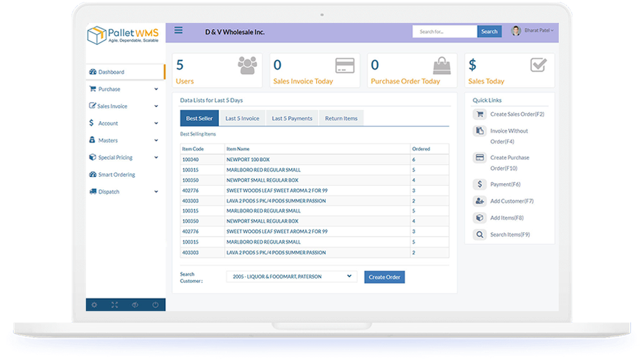The height and width of the screenshot is (361, 644).
Task: Open Invoice Without Order(F4) quick link
Action: [x=509, y=136]
